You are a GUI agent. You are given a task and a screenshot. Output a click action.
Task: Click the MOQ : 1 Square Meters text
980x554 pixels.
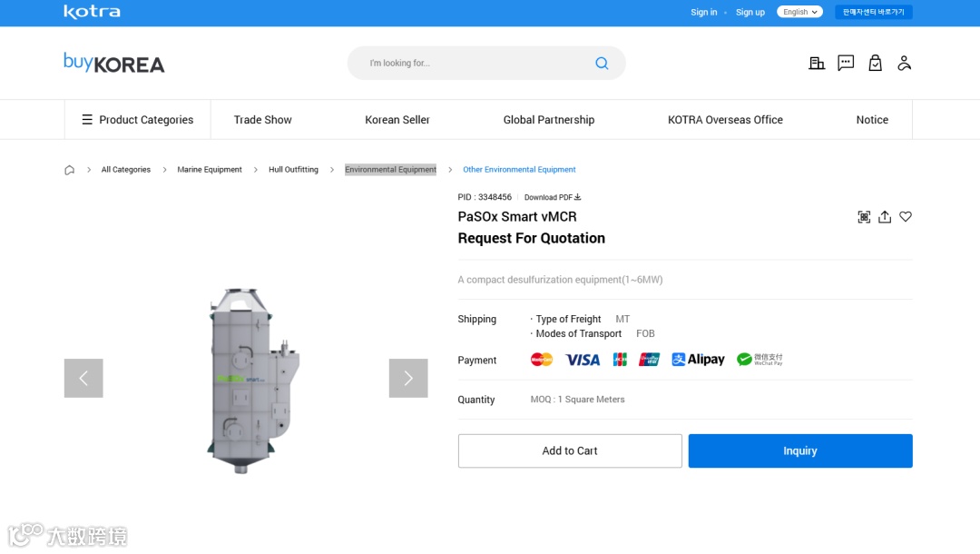[x=577, y=400]
